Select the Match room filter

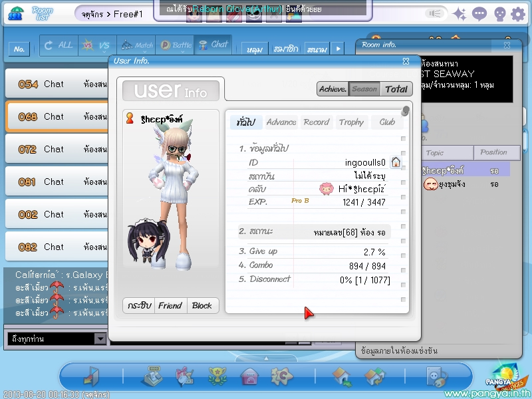click(x=136, y=45)
